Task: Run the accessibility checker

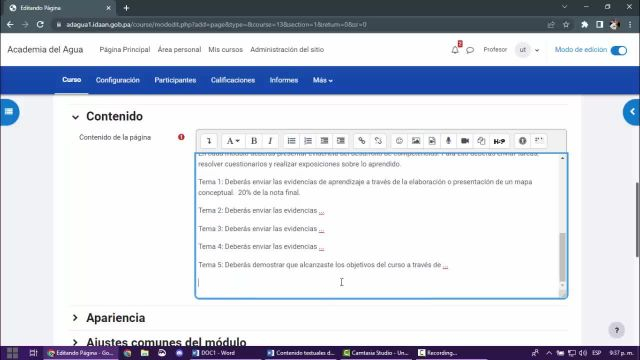Action: click(522, 141)
